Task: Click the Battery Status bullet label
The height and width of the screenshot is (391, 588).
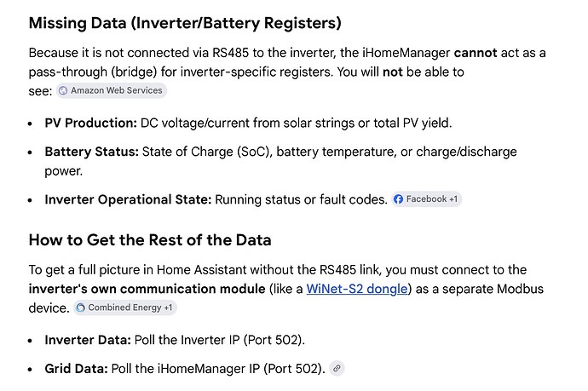Action: pos(91,152)
